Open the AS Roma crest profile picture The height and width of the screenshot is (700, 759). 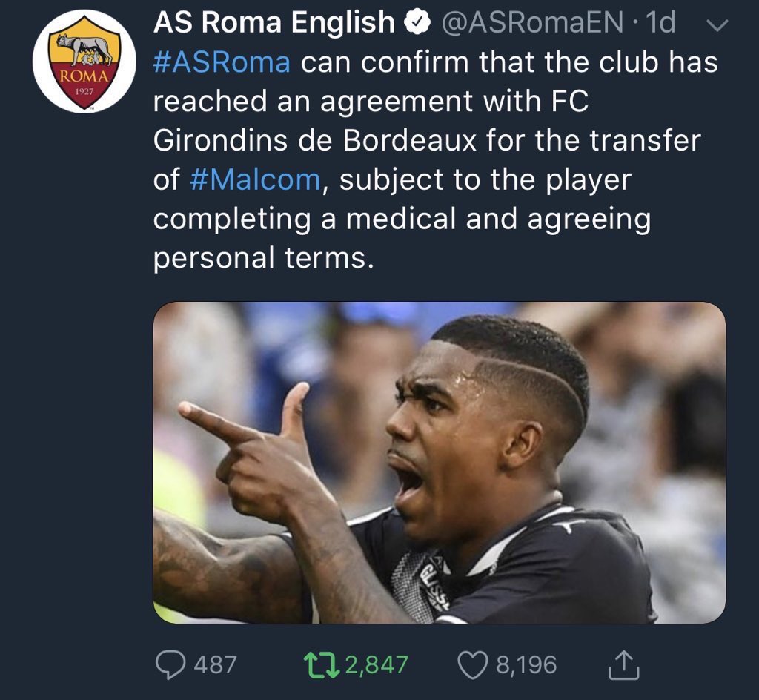[84, 62]
